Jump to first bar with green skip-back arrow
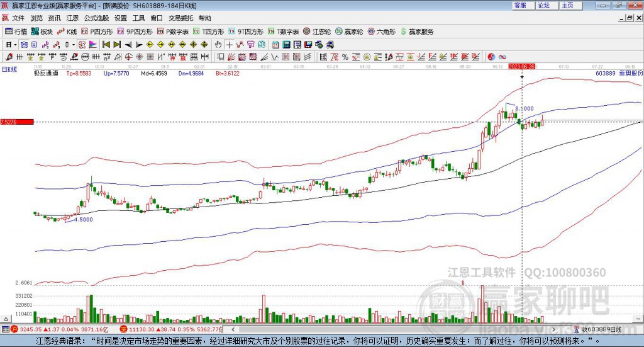The image size is (644, 347). 106,45
